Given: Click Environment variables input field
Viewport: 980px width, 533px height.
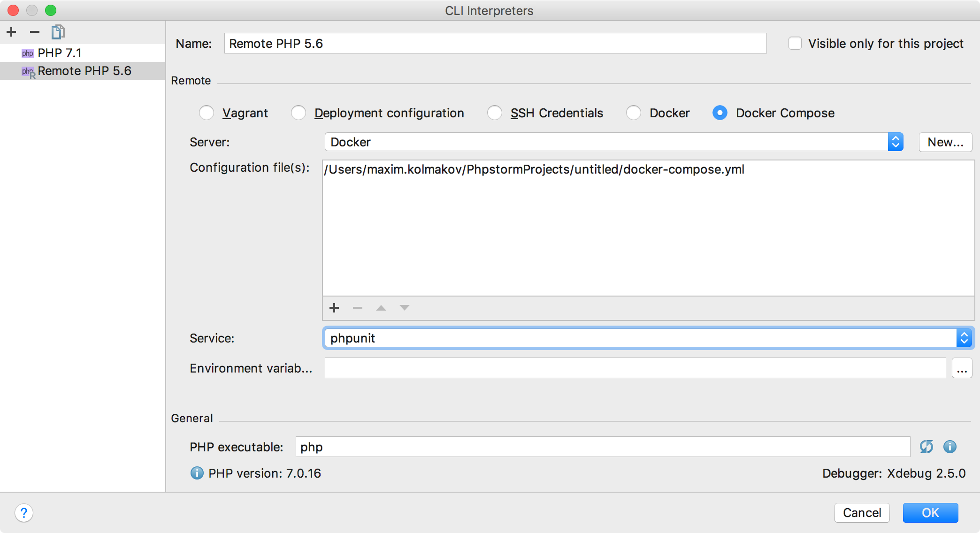Looking at the screenshot, I should (x=635, y=368).
